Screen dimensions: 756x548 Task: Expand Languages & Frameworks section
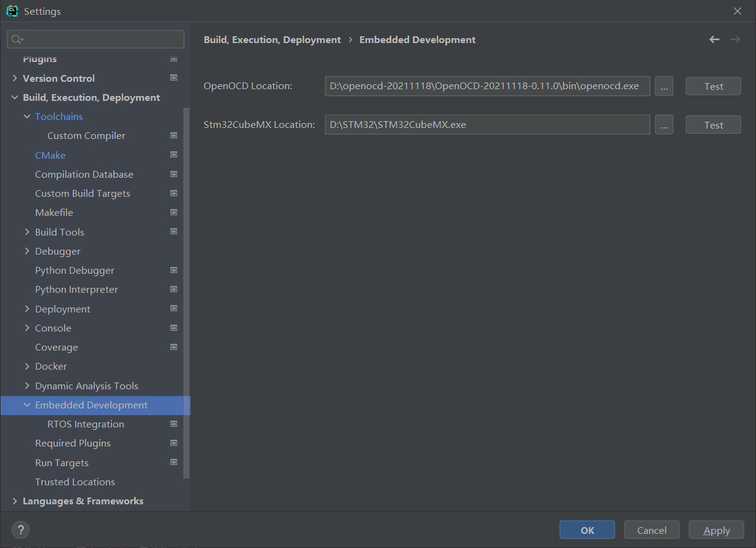[x=15, y=501]
